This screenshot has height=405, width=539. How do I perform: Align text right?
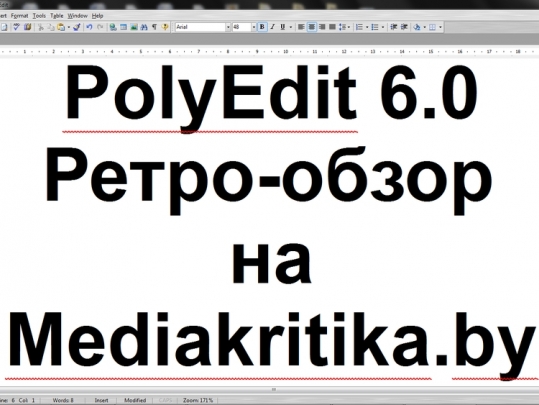click(322, 27)
